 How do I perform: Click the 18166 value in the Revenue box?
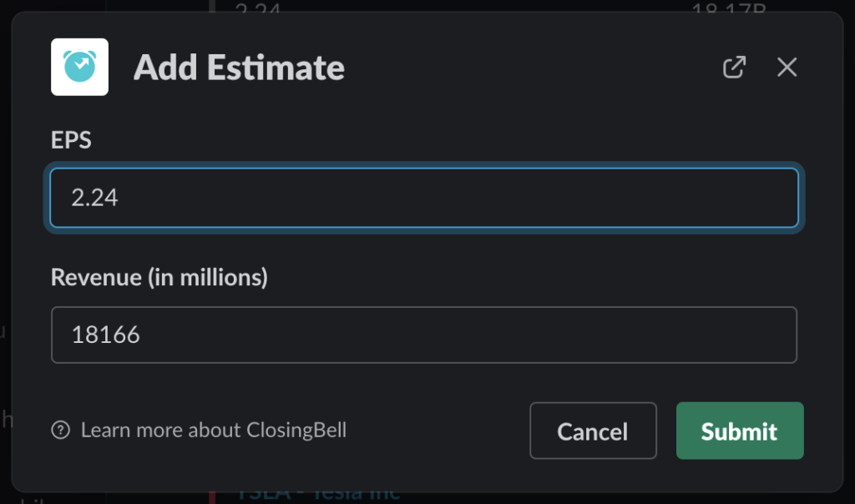click(106, 335)
